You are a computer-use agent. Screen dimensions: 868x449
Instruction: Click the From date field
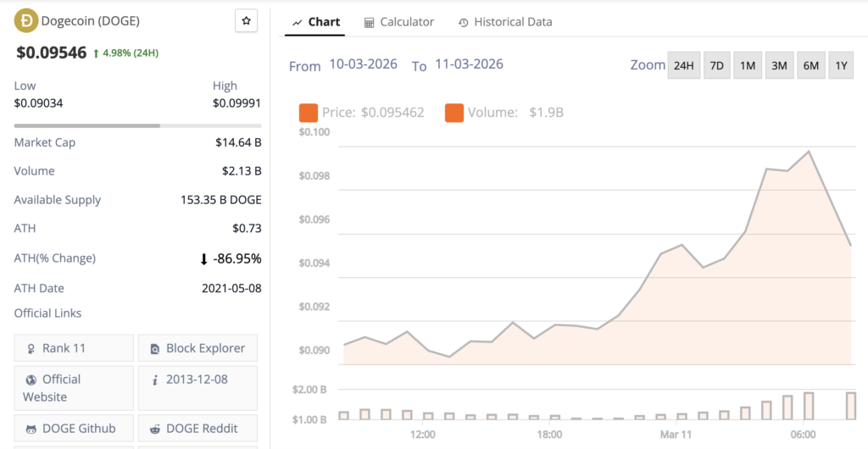coord(363,64)
